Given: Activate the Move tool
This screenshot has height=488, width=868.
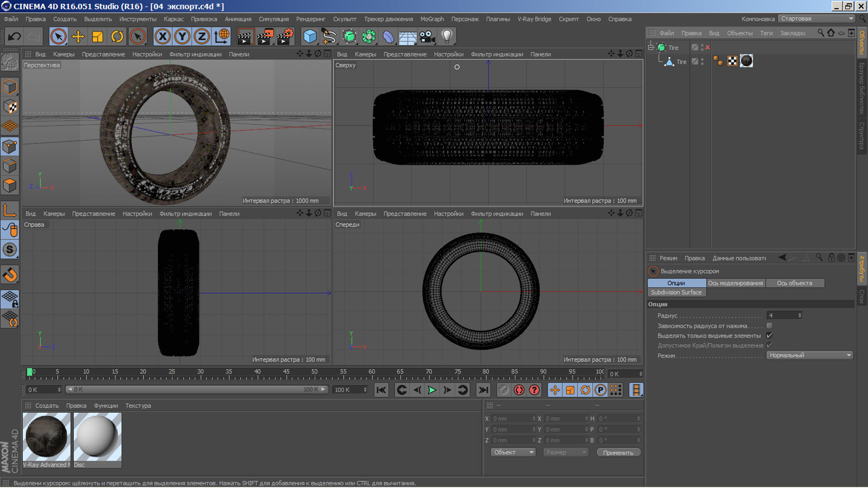Looking at the screenshot, I should point(78,37).
